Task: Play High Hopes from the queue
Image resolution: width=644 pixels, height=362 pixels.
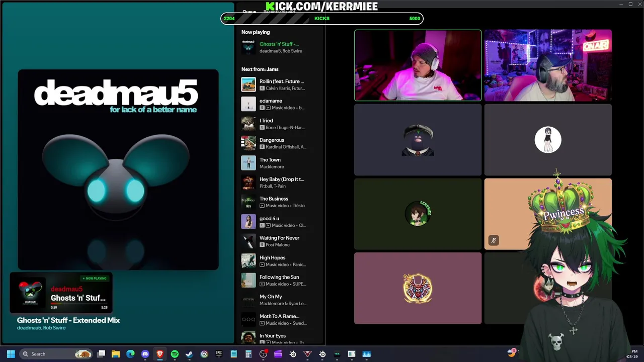Action: (x=280, y=261)
